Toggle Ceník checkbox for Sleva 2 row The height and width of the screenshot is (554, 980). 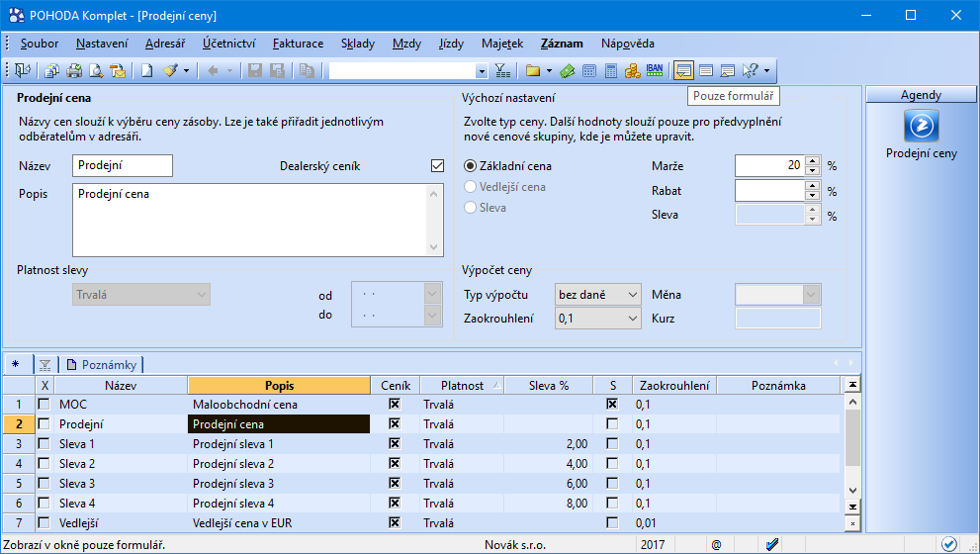395,463
